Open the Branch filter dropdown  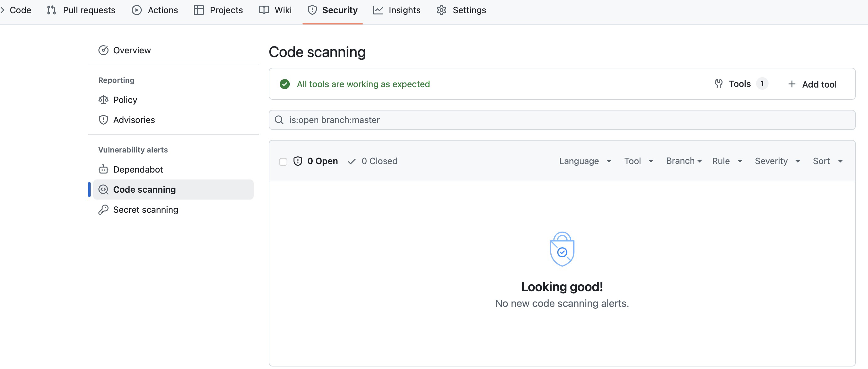pos(684,161)
